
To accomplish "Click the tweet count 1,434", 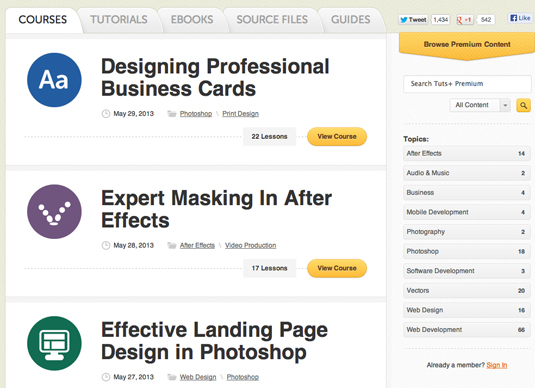I will tap(440, 20).
